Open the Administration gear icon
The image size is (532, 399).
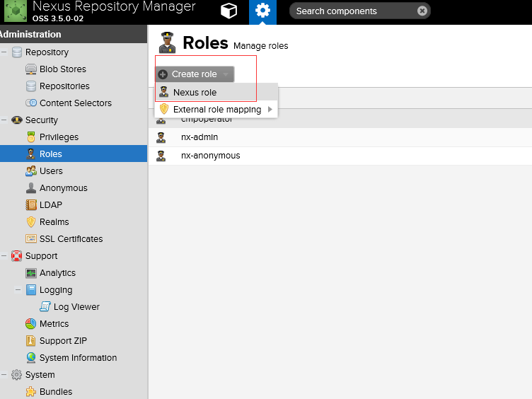(x=262, y=11)
